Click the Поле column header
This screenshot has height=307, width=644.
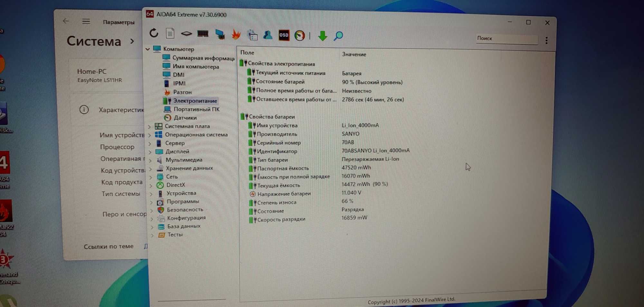247,53
